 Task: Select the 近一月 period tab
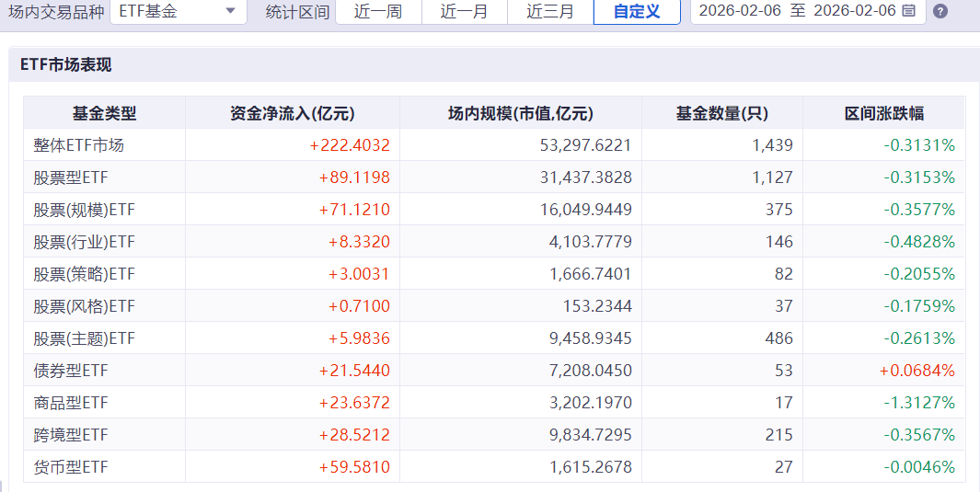(465, 11)
